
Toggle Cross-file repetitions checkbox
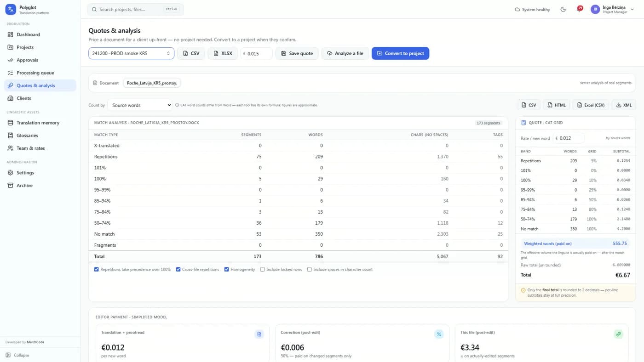(178, 270)
